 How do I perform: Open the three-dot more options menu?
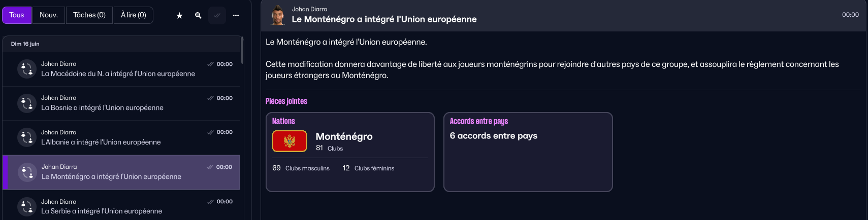coord(236,16)
